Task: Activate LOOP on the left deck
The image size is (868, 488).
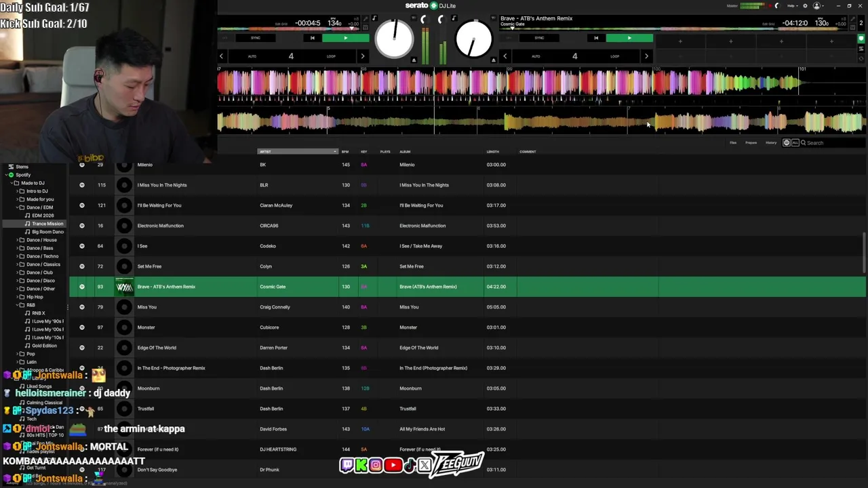Action: click(331, 56)
